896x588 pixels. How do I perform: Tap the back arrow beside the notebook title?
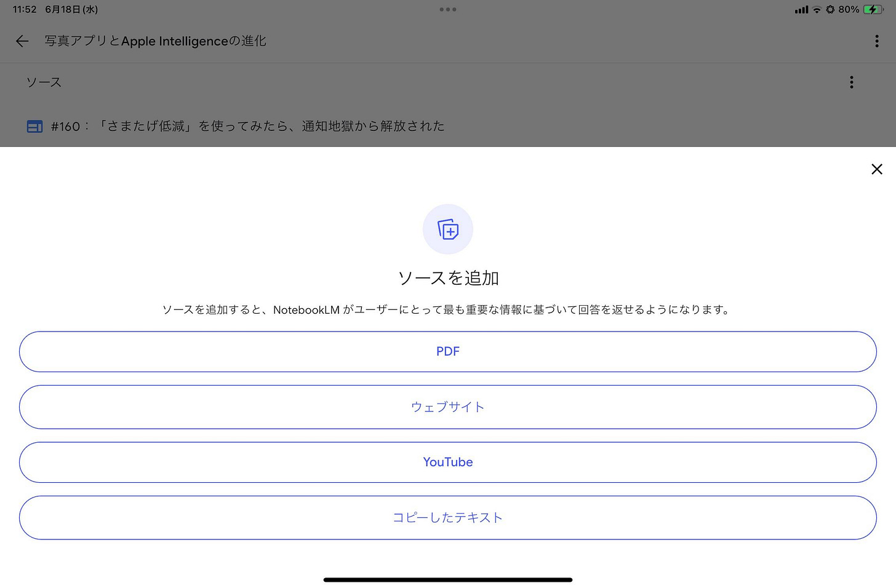point(22,41)
